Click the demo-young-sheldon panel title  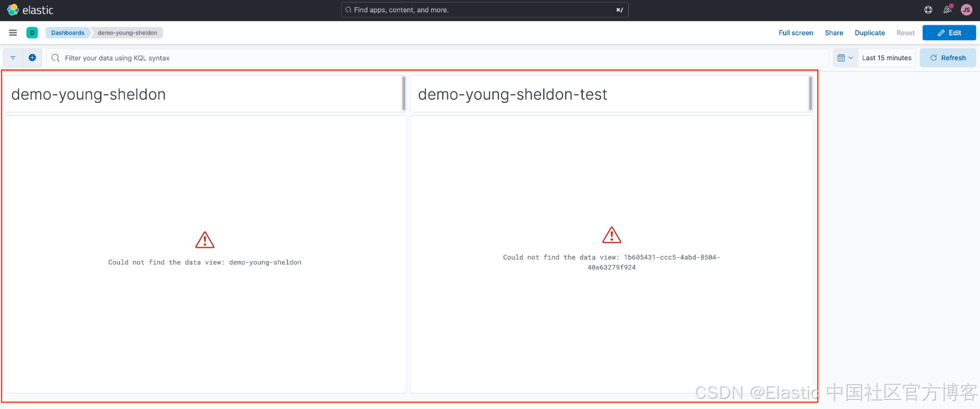click(89, 94)
